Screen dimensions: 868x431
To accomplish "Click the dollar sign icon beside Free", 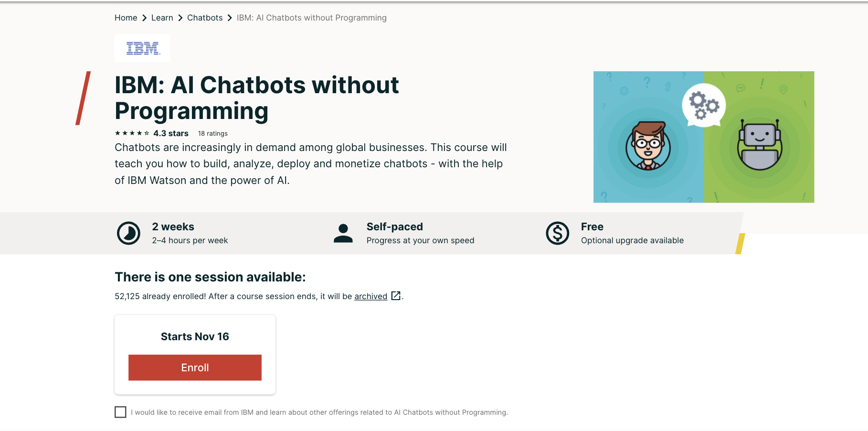I will 557,233.
